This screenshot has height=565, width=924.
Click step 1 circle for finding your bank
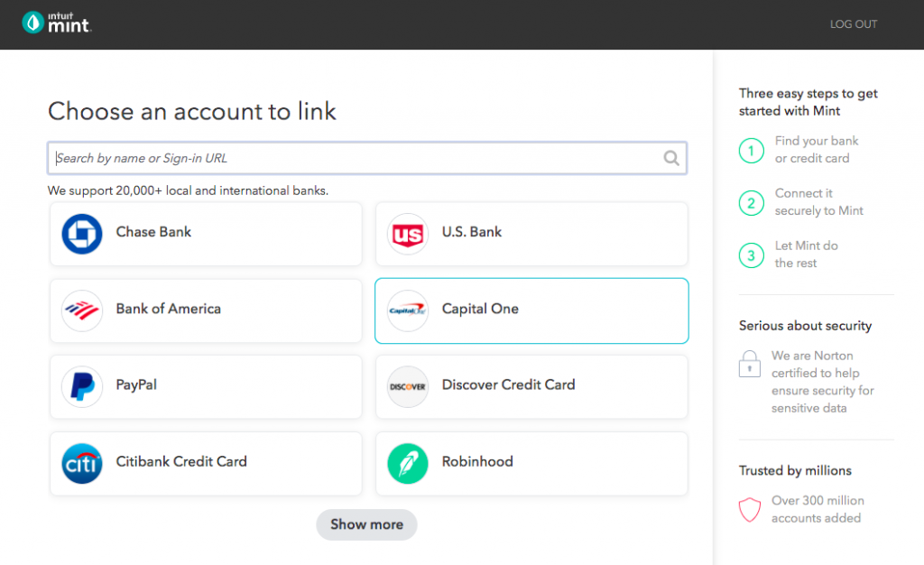(x=752, y=151)
